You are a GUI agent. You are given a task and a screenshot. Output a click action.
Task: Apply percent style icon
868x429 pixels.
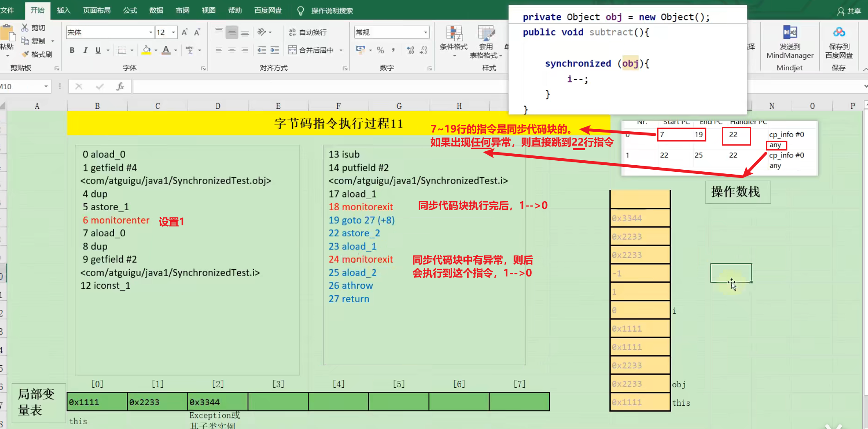(381, 50)
